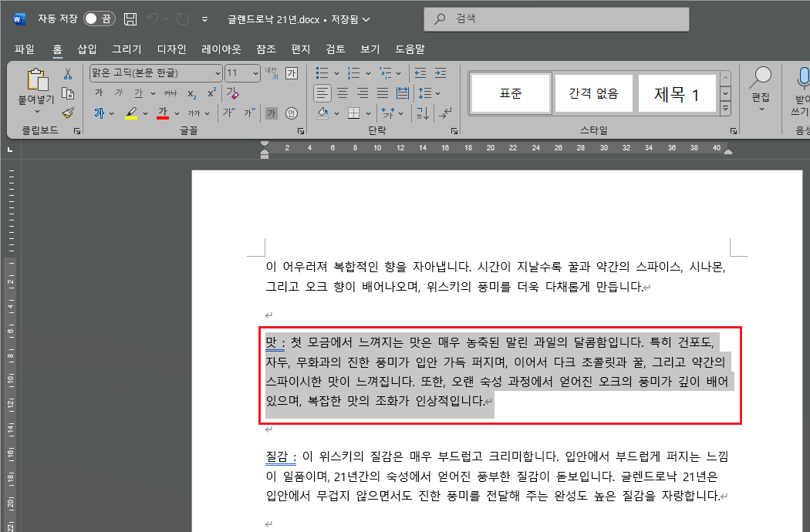Click the bulleted list icon

pos(322,72)
